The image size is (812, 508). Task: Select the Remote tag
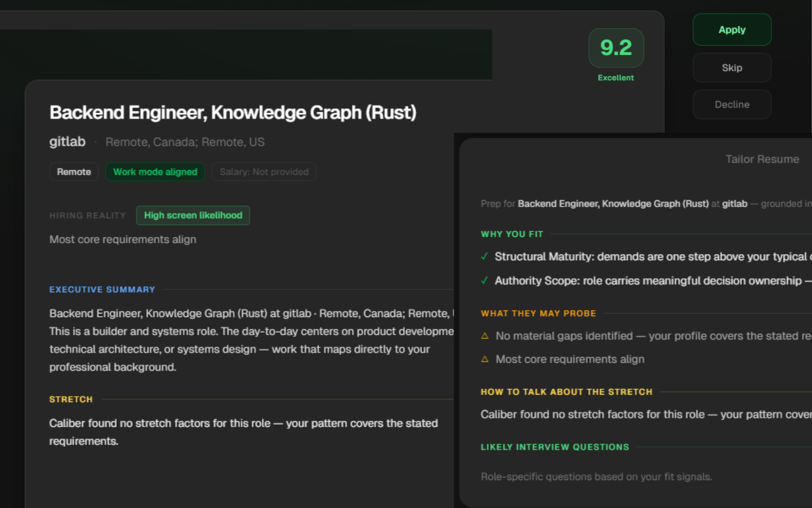coord(74,172)
